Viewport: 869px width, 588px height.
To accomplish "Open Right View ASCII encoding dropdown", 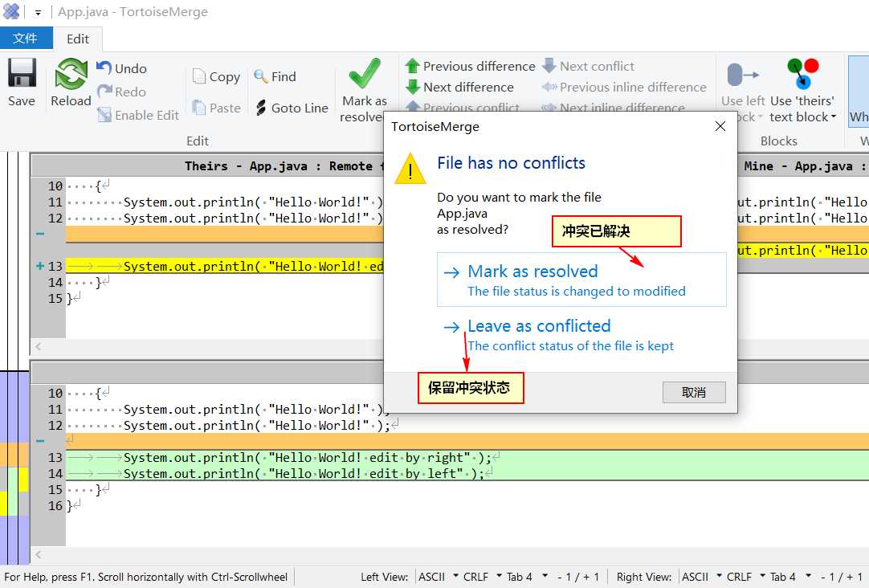I will (x=720, y=576).
